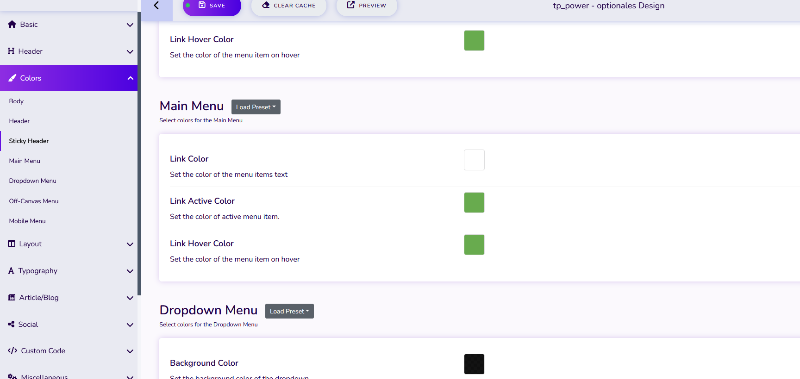Click the Save button

pyautogui.click(x=212, y=6)
